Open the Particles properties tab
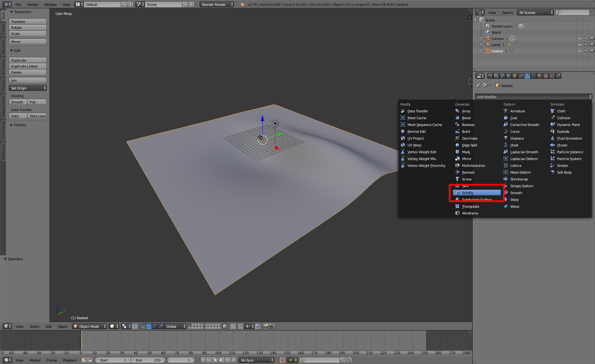Viewport: 595px width, 364px height. [x=552, y=76]
